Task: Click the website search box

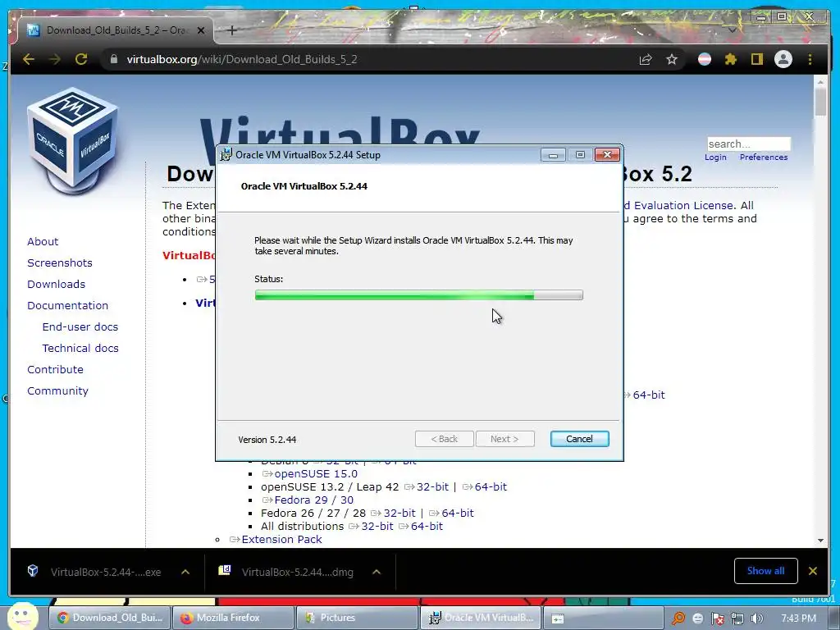Action: [x=749, y=144]
